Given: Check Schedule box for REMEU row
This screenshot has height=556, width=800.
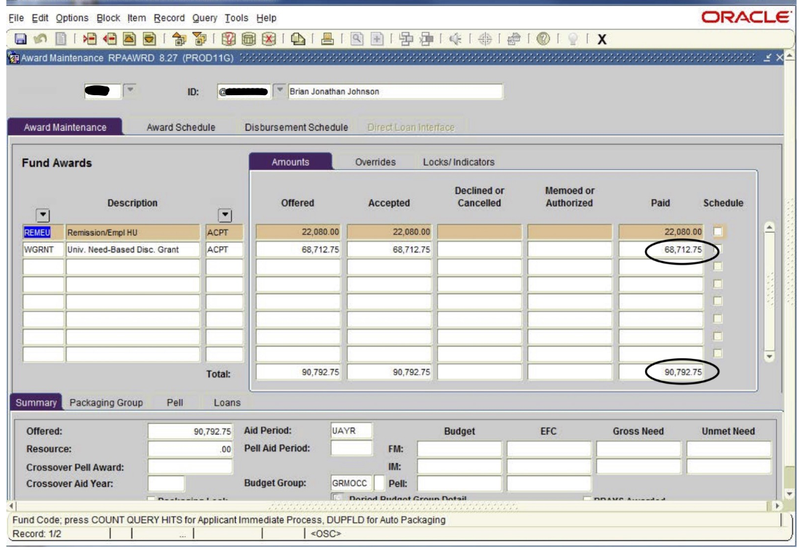Looking at the screenshot, I should [x=718, y=232].
